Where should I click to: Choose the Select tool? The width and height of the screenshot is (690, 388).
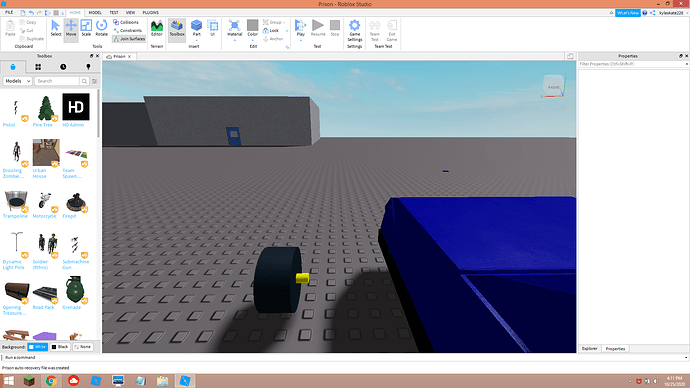click(x=55, y=28)
